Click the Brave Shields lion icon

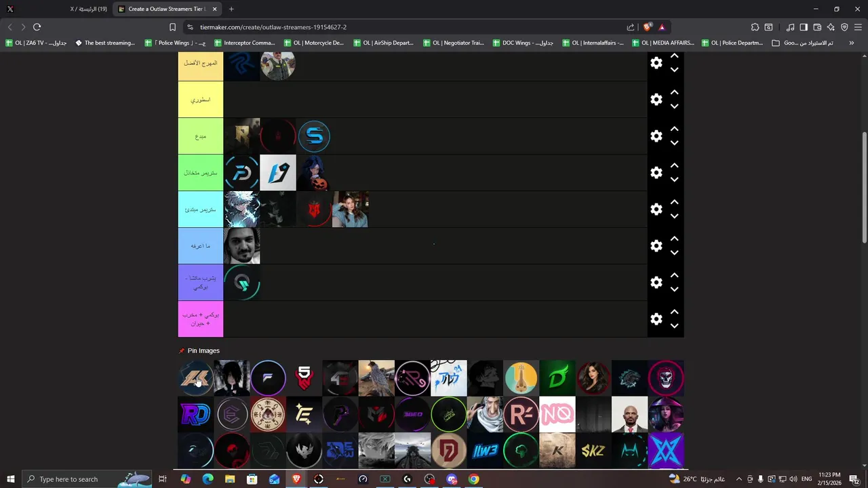648,27
